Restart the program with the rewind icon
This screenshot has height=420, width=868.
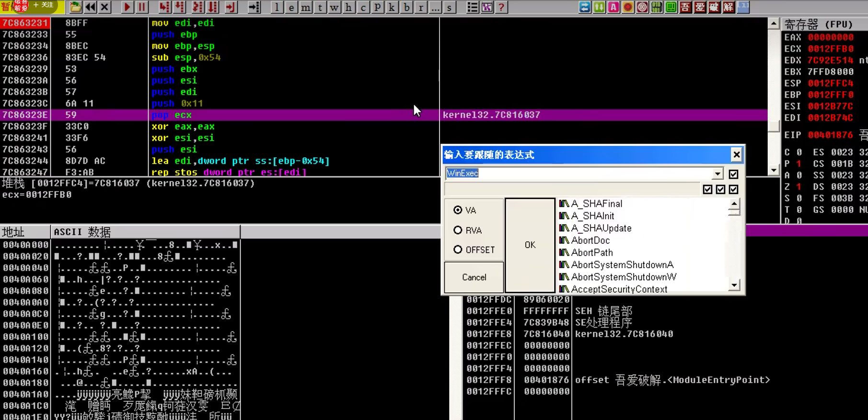(x=90, y=7)
